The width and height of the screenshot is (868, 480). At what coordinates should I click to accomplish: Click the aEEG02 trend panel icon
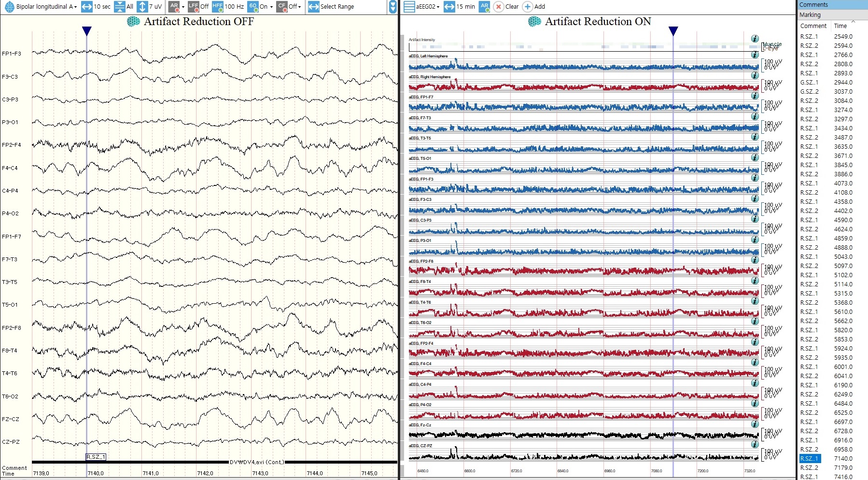pyautogui.click(x=409, y=7)
